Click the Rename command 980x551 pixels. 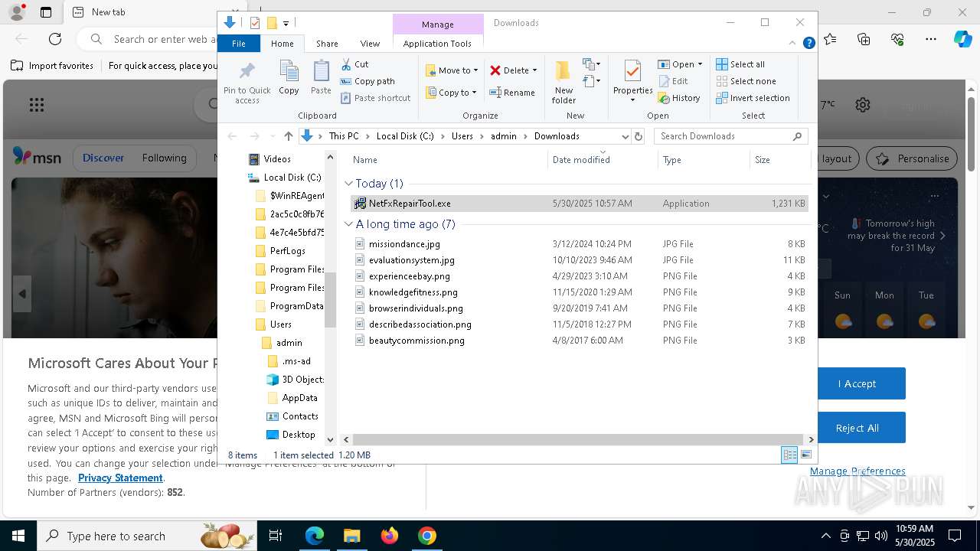point(512,93)
